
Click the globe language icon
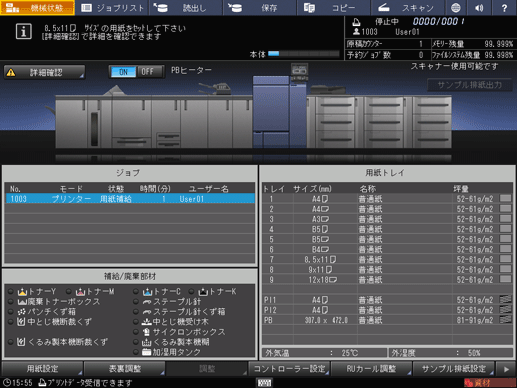click(456, 8)
